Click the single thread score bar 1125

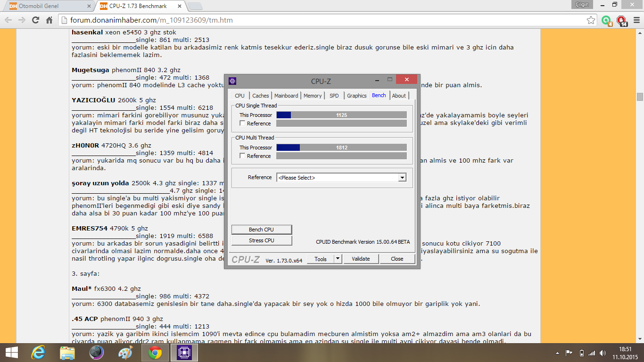341,115
